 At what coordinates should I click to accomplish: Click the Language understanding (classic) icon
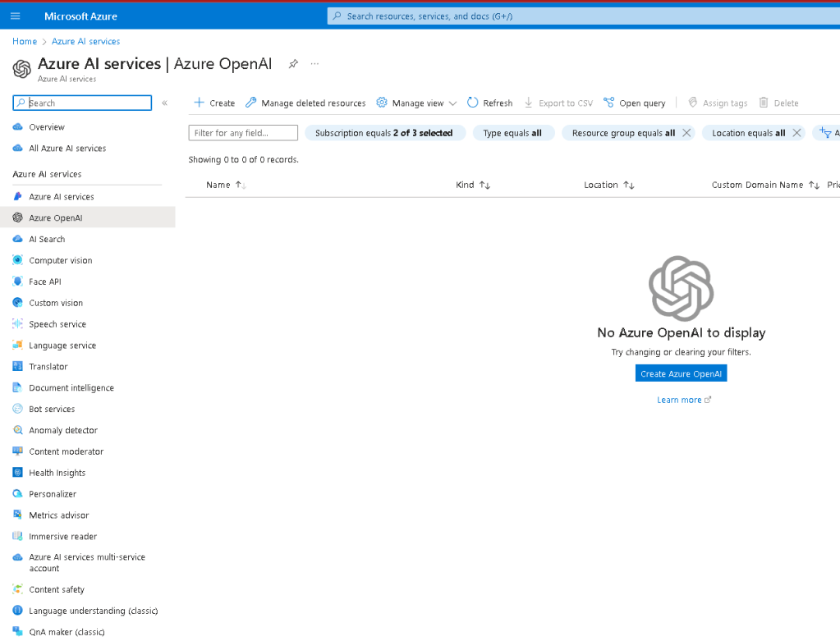pyautogui.click(x=18, y=611)
